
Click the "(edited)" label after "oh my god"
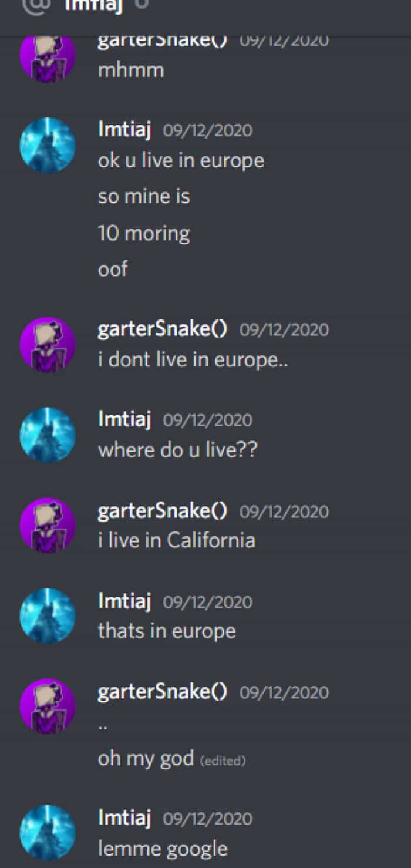click(x=223, y=761)
